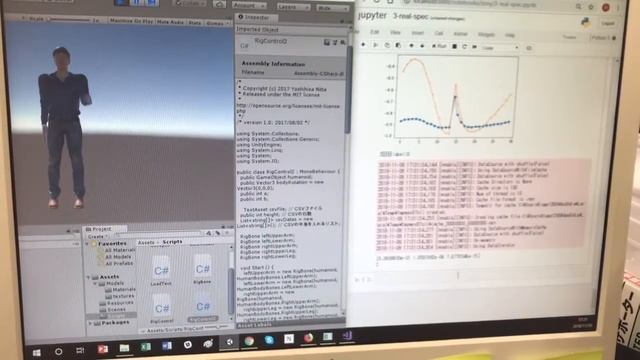Open the Layout dropdown in Unity toolbar
Image resolution: width=640 pixels, height=360 pixels.
click(333, 8)
